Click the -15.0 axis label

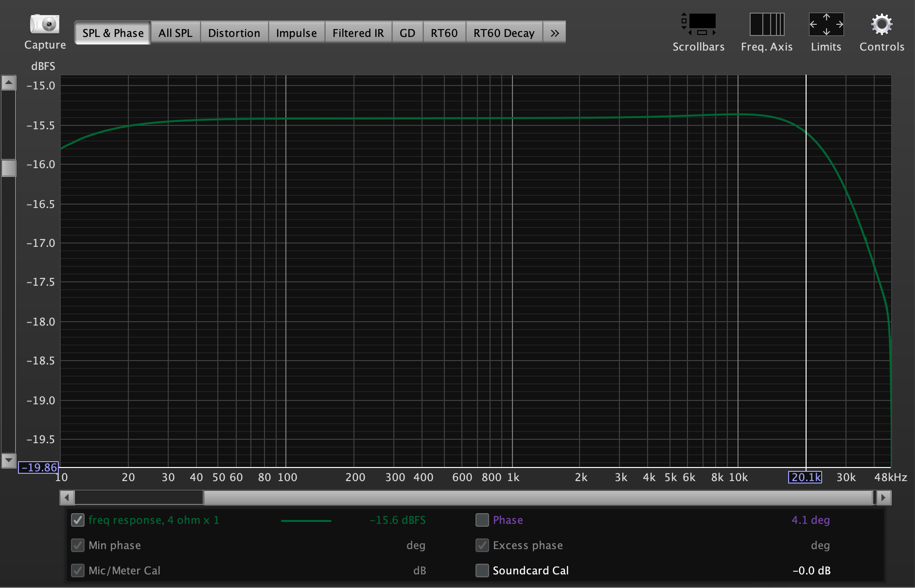point(41,86)
